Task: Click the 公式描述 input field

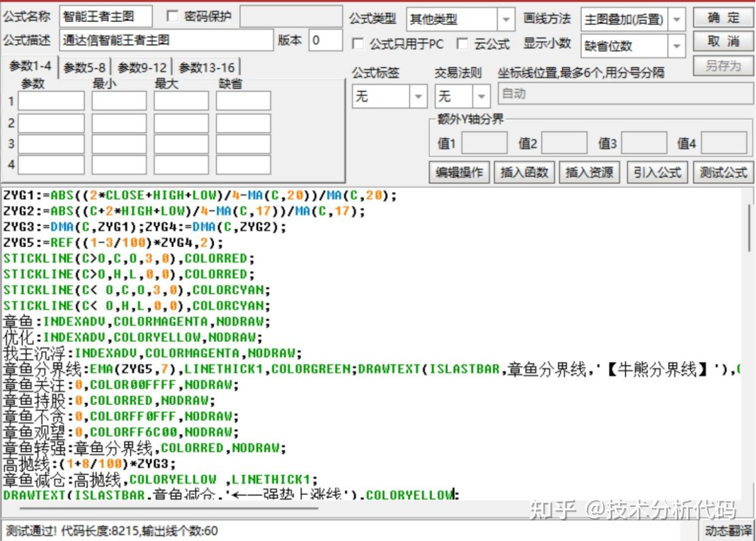Action: click(x=166, y=40)
